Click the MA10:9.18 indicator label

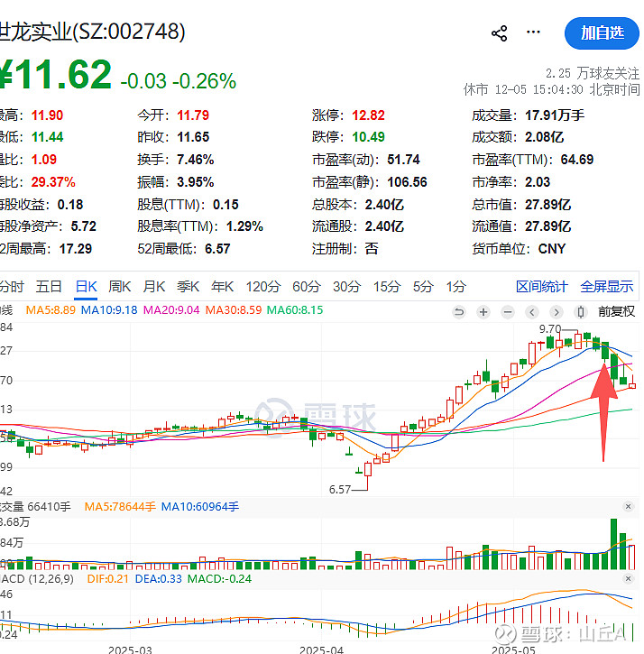109,310
